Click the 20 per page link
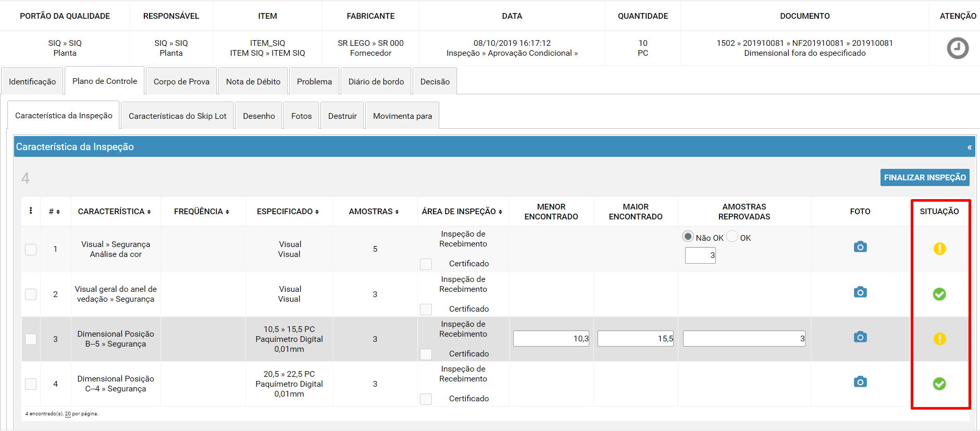The width and height of the screenshot is (980, 431). pos(68,414)
